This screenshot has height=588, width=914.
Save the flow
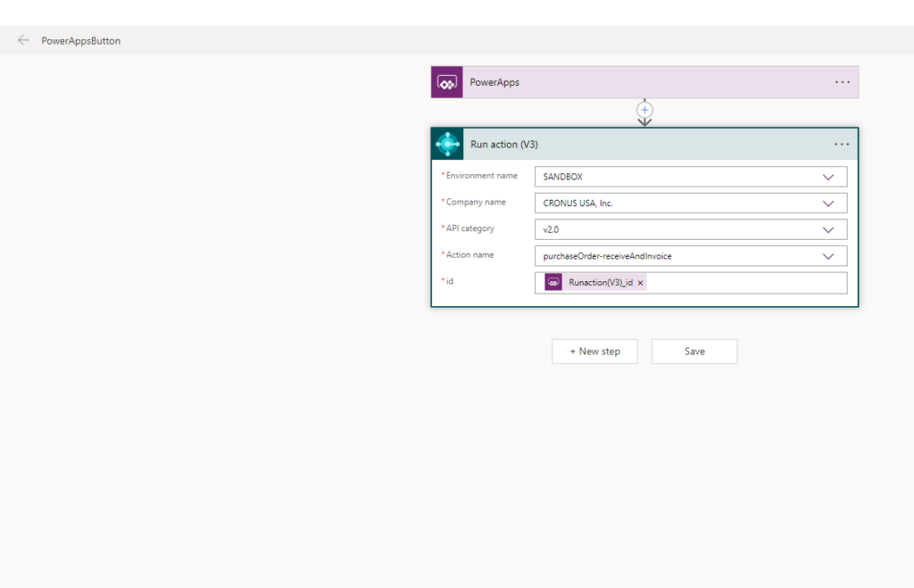(x=694, y=352)
